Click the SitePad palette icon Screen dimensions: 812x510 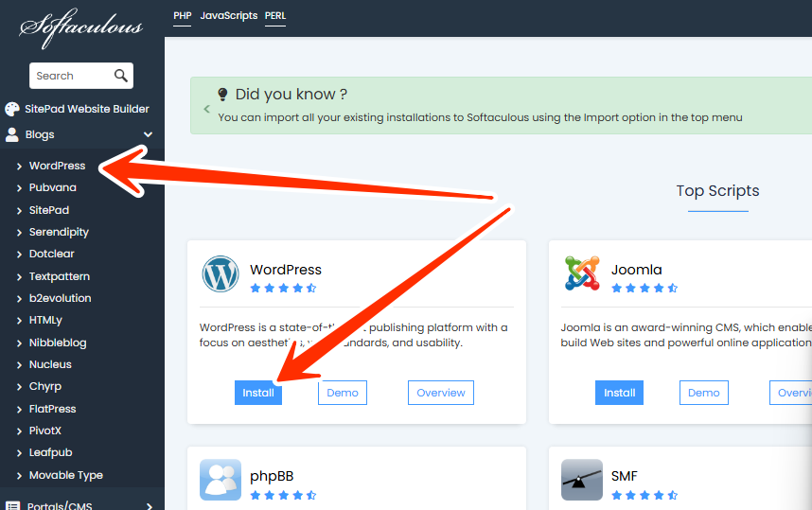point(12,109)
